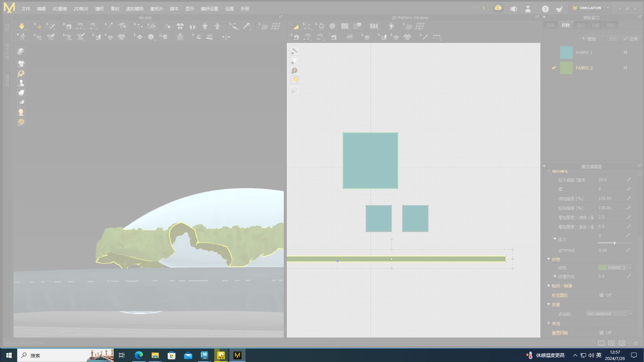Click the walking avatar motion icon
644x362 pixels.
(22, 37)
